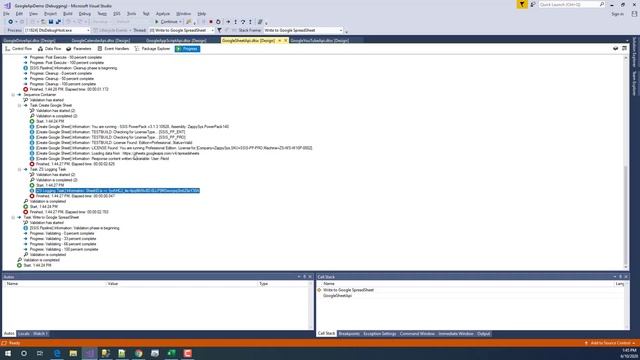Switch to the Locals tab
The height and width of the screenshot is (360, 640).
(24, 333)
